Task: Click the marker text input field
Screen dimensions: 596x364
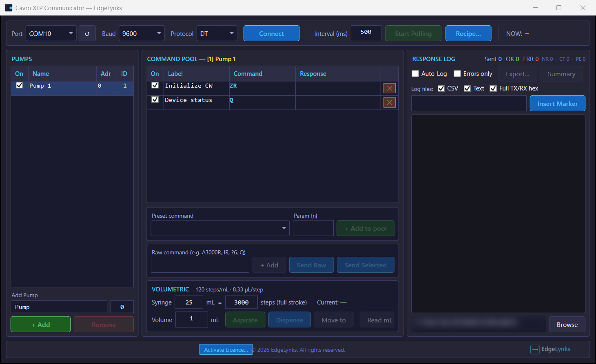Action: [469, 104]
